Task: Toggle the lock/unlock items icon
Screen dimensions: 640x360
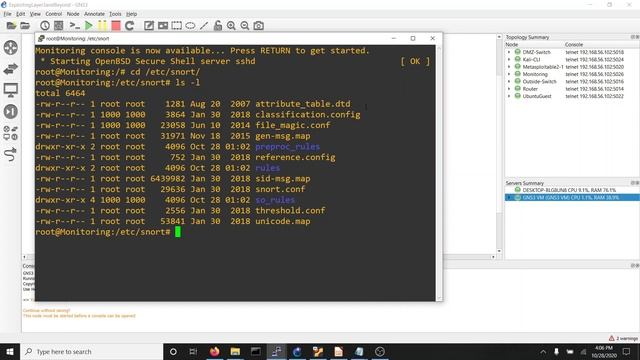Action: point(218,26)
